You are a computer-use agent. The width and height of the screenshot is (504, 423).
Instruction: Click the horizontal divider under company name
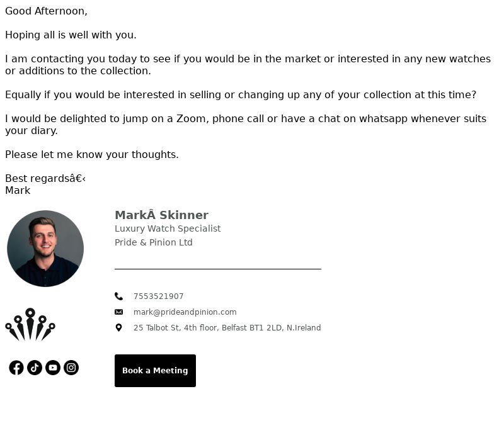pos(218,269)
